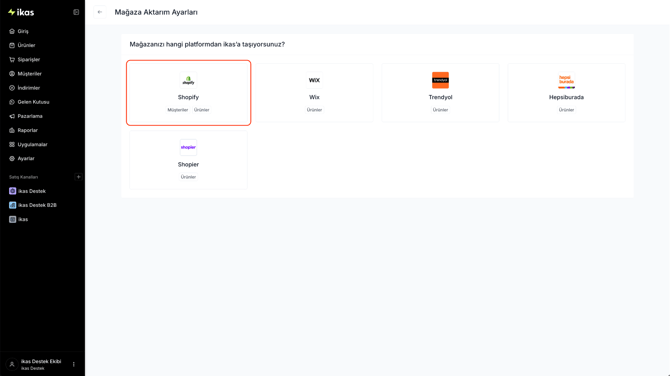Choose the Shopier platform card title

click(x=188, y=164)
